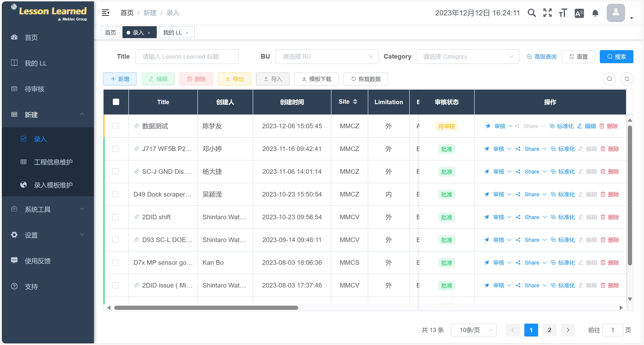Open the BU select dropdown
The height and width of the screenshot is (345, 644).
click(327, 56)
